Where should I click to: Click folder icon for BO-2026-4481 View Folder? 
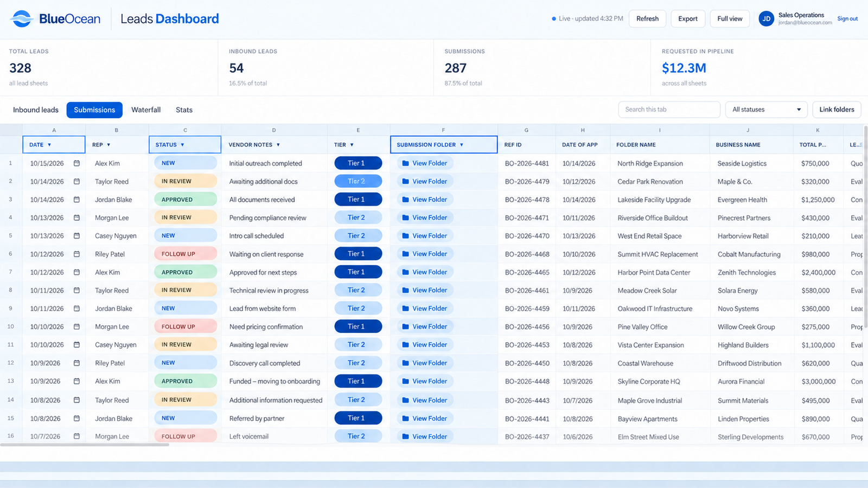405,163
